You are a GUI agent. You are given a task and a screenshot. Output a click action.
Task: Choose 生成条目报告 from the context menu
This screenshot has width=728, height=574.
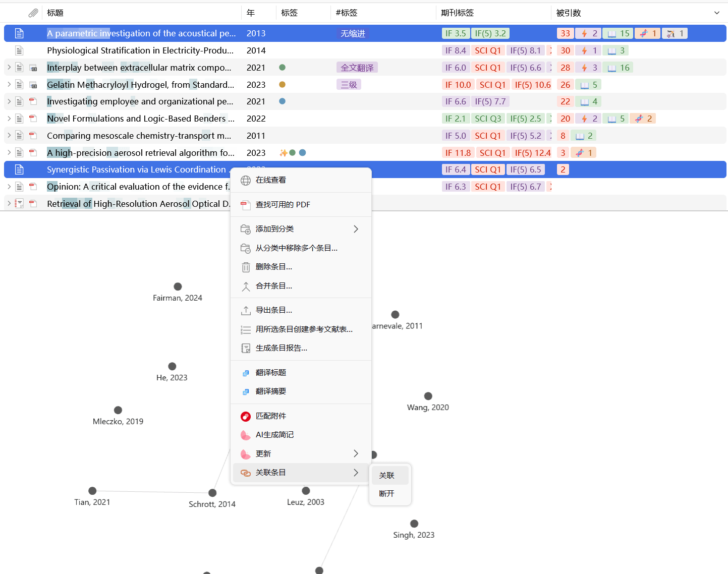click(x=281, y=348)
